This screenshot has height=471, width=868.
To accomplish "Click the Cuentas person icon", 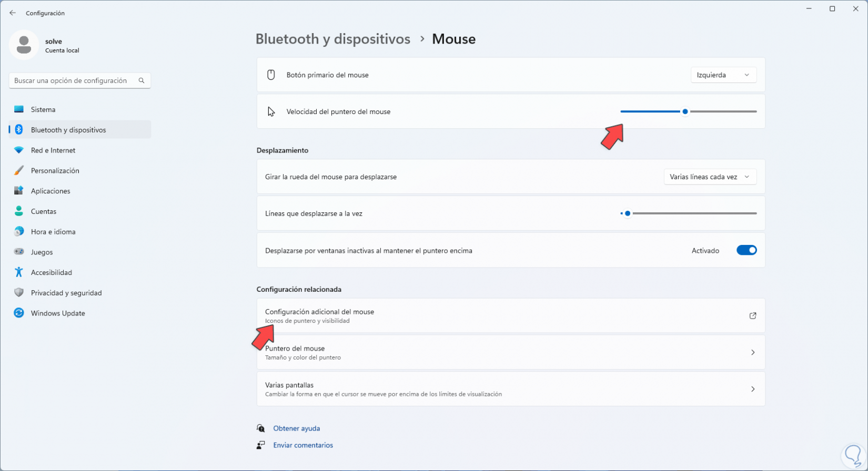I will [19, 211].
